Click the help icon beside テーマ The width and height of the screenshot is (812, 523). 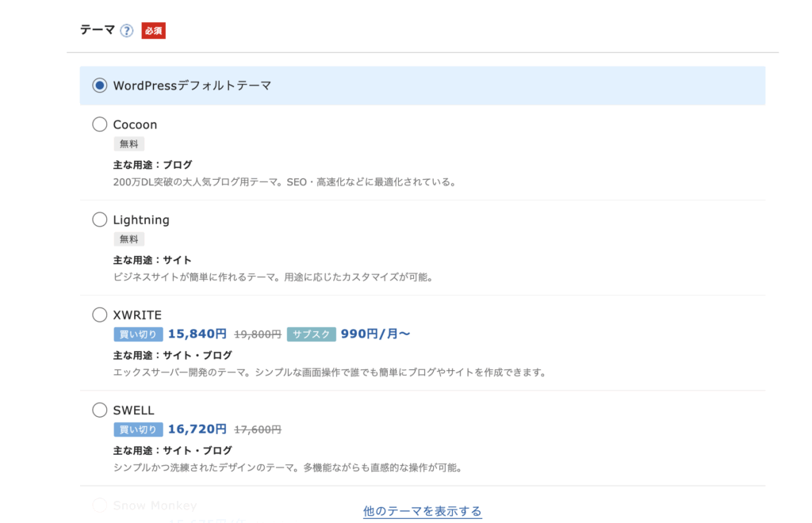[127, 31]
